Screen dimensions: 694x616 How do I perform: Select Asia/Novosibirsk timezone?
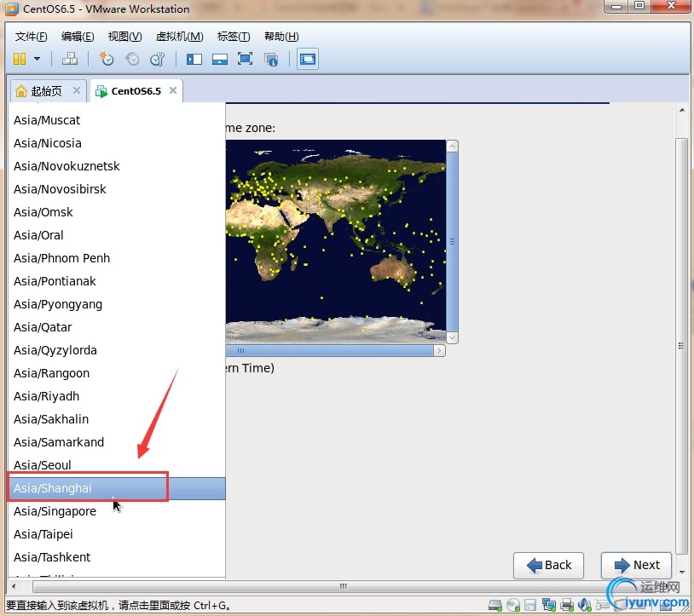click(117, 189)
